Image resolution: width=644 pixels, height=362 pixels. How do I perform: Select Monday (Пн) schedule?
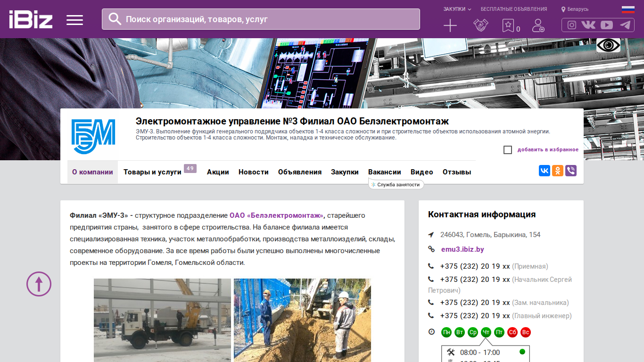pos(446,332)
